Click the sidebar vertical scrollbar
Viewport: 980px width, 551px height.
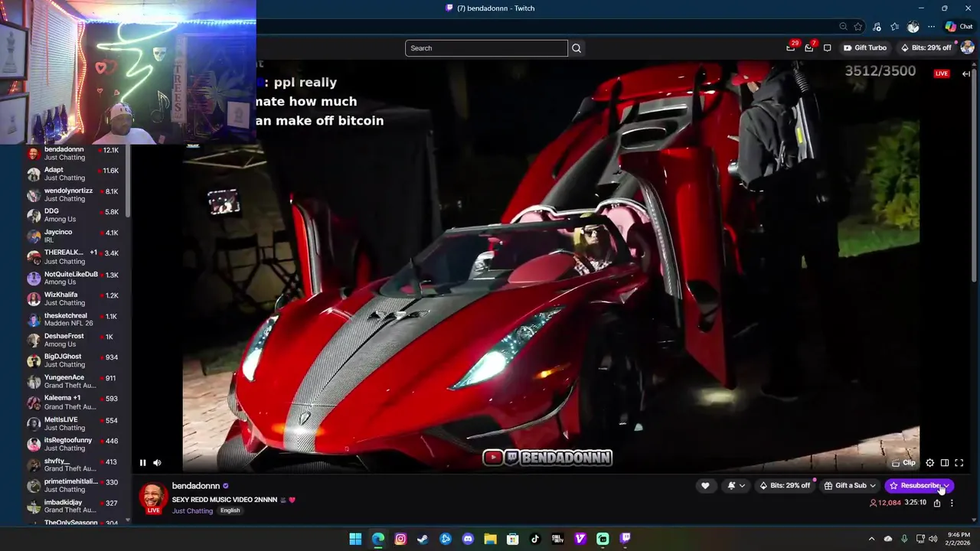[128, 180]
